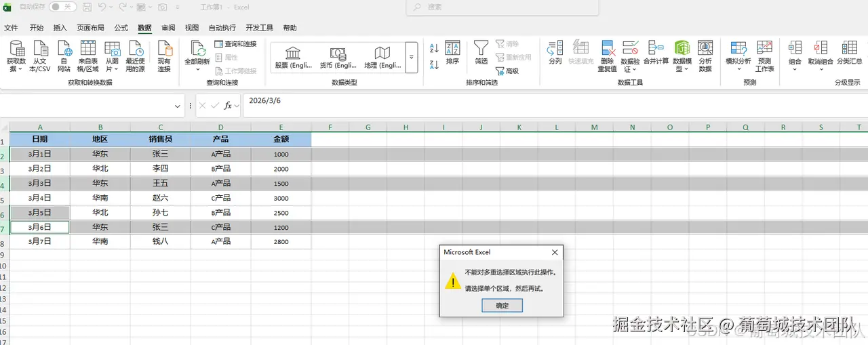
Task: Click the Name Box field
Action: click(x=87, y=106)
